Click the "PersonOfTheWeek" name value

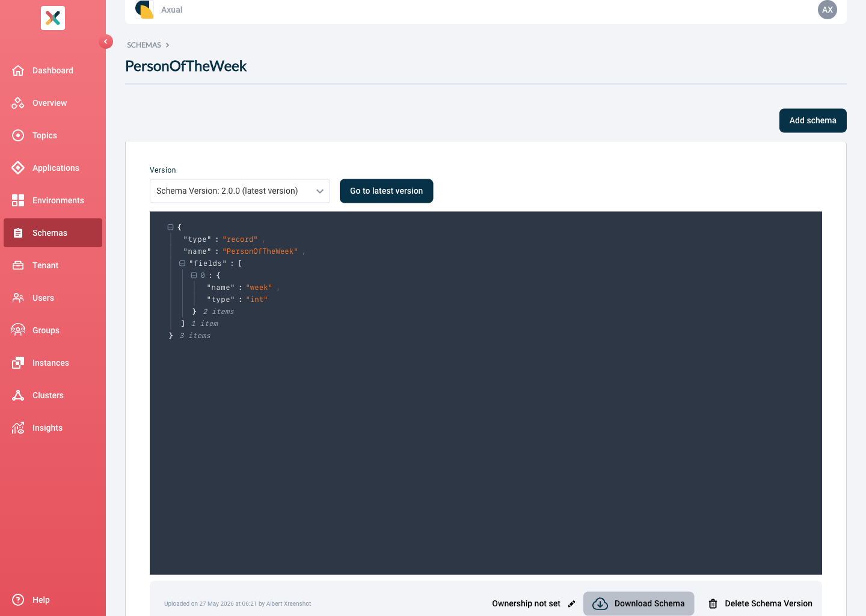260,251
